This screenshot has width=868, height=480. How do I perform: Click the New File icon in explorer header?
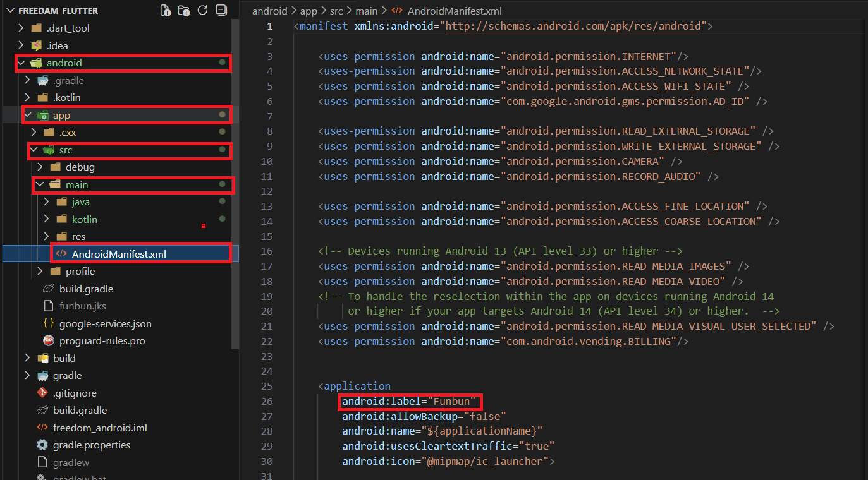[166, 10]
